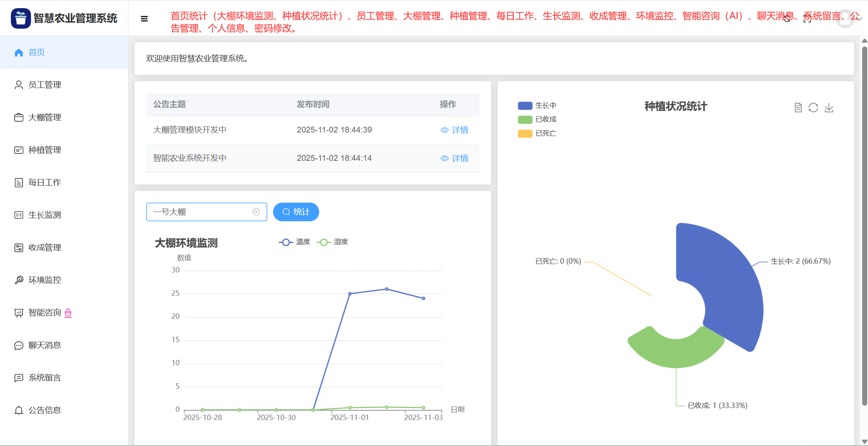Open data view icon on planting chart
Screen dimensions: 868x446
tap(798, 108)
